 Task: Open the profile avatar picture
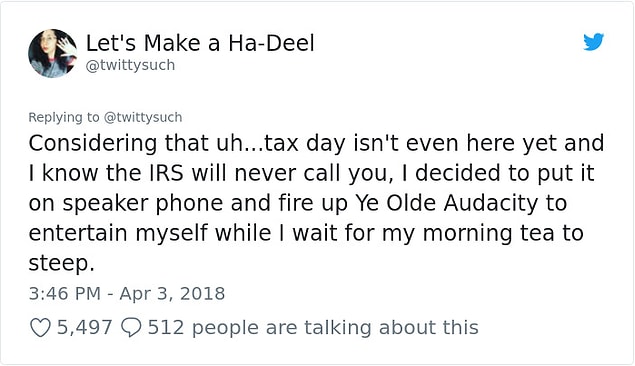53,53
